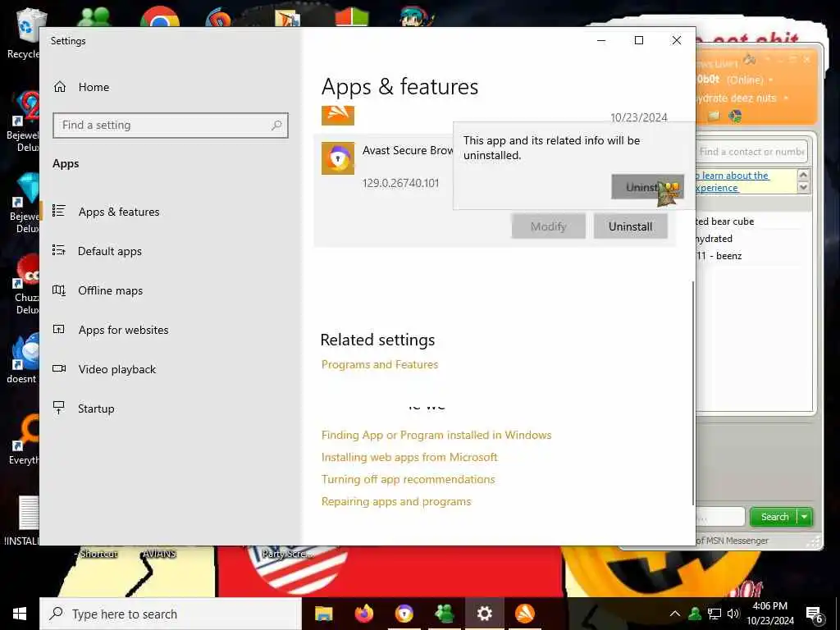Select the 'bear cube' contact in Messenger
Viewport: 840px width, 630px height.
pyautogui.click(x=724, y=221)
